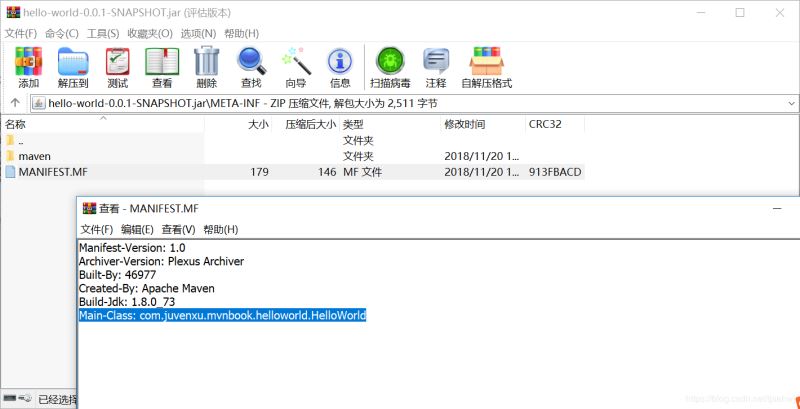The height and width of the screenshot is (409, 800).
Task: Click the Info (信息) icon
Action: point(340,62)
